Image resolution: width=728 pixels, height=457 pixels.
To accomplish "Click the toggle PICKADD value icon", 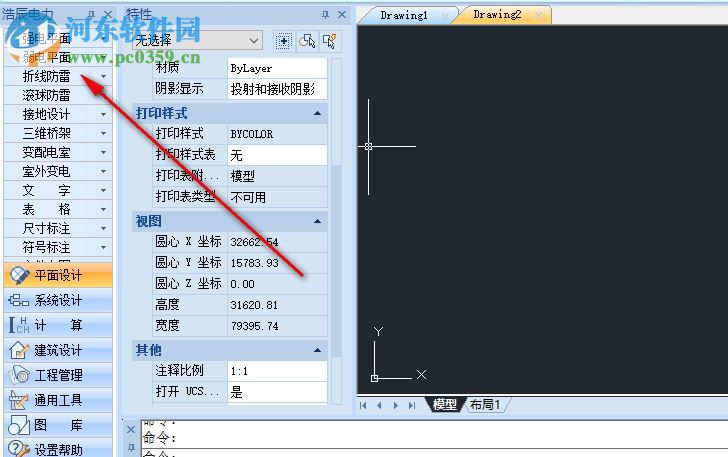I will click(284, 41).
